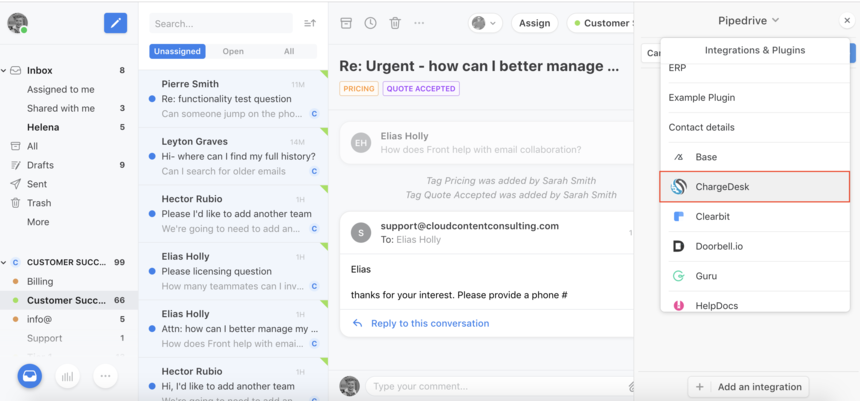Open Example Plugin entry

pyautogui.click(x=755, y=98)
